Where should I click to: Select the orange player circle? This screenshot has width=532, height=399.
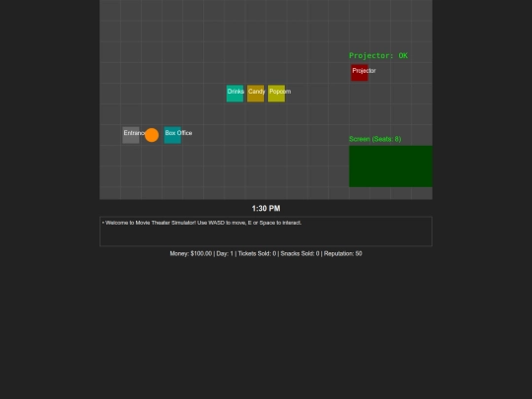pos(152,135)
